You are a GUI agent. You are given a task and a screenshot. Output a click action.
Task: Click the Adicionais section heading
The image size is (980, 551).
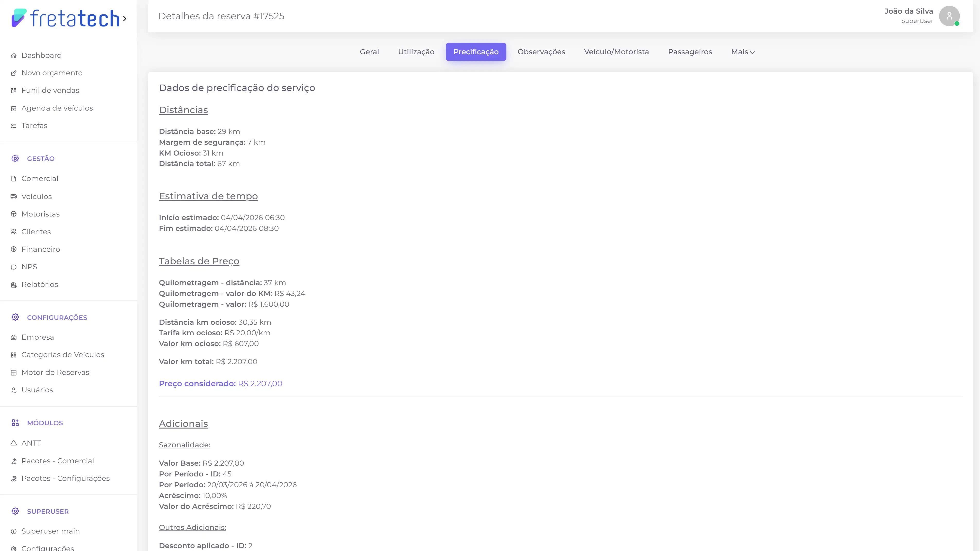tap(183, 424)
